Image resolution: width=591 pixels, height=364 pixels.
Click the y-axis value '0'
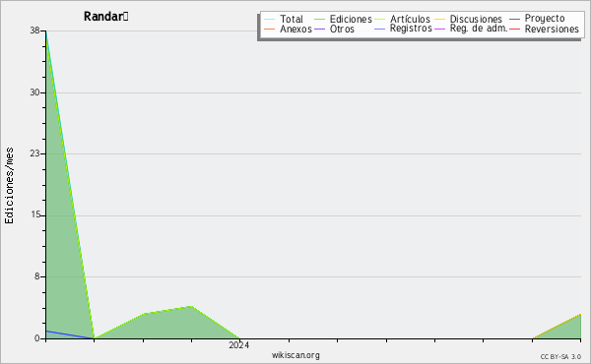pyautogui.click(x=37, y=338)
